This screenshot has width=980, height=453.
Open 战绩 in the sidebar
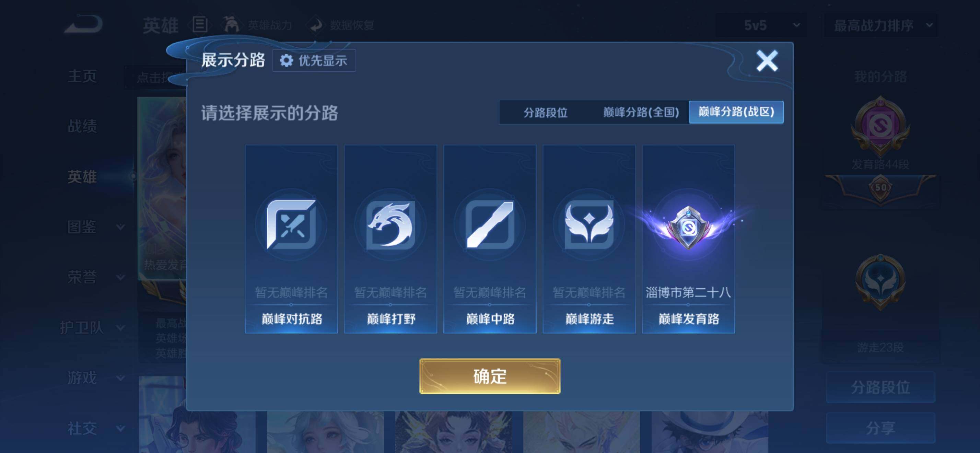[x=82, y=126]
